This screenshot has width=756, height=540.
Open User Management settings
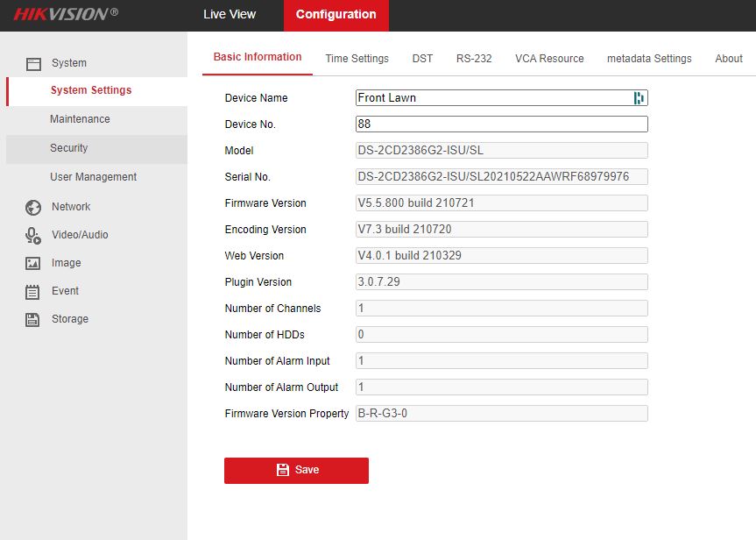coord(93,177)
